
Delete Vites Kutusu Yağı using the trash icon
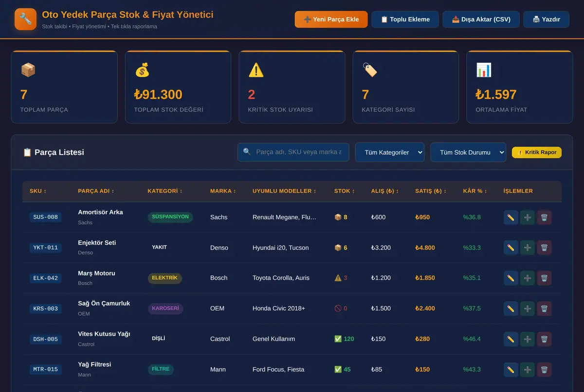tap(544, 339)
